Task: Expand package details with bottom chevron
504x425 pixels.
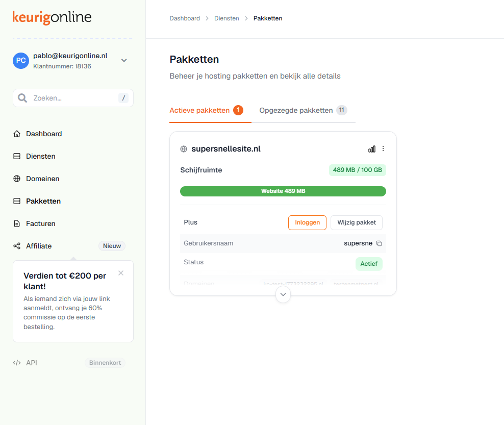Action: tap(283, 294)
